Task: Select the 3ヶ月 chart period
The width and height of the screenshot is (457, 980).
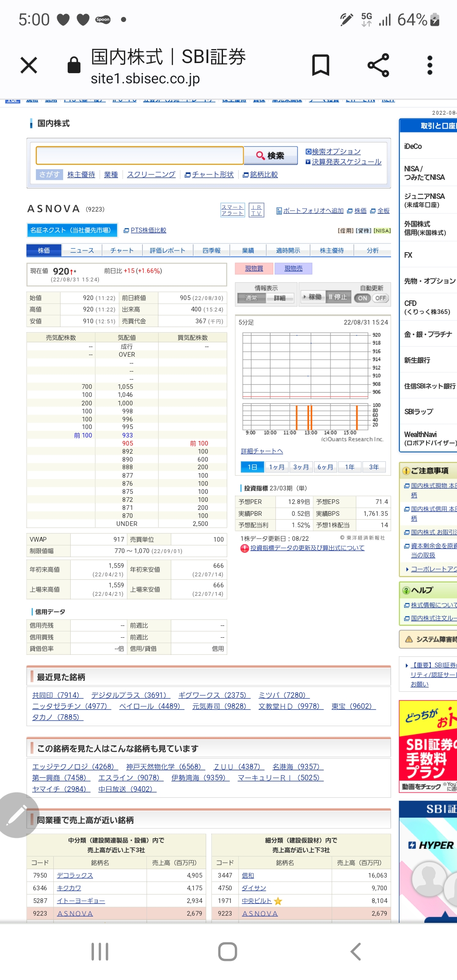Action: point(301,467)
